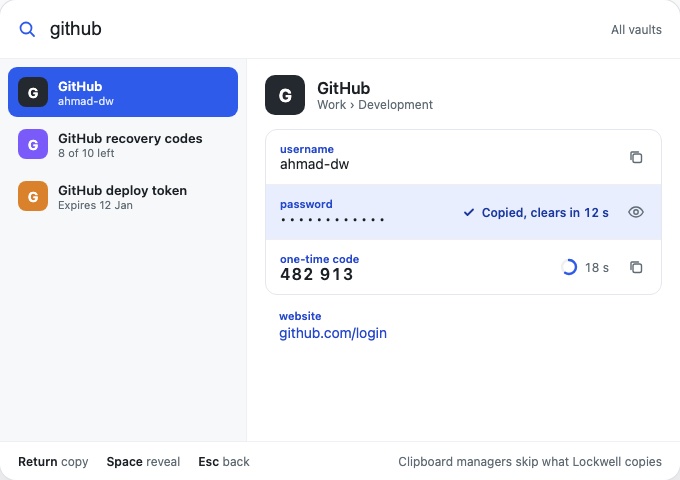Open the All vaults selector
680x480 pixels.
pos(636,30)
